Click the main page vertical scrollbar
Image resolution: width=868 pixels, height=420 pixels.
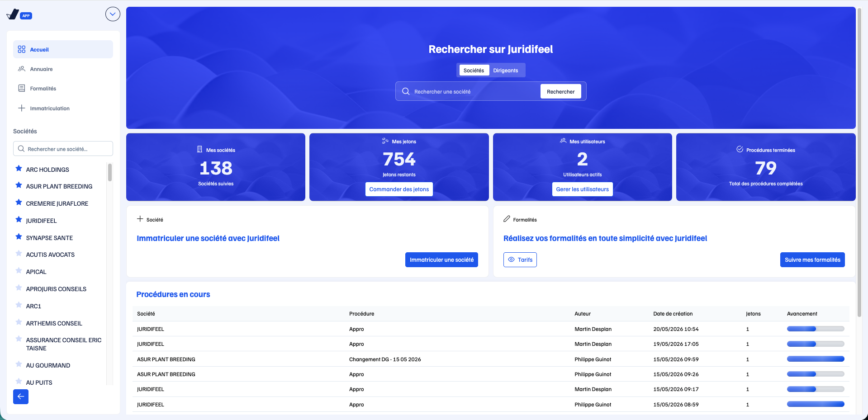(x=859, y=163)
